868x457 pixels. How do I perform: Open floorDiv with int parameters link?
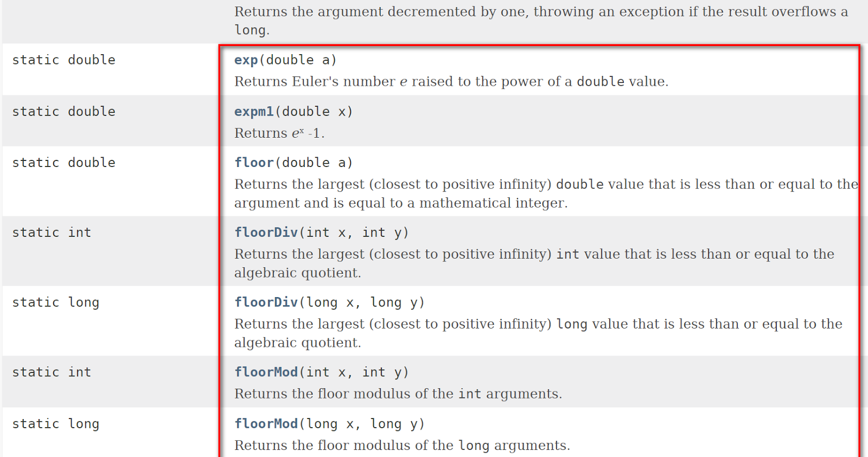click(266, 232)
